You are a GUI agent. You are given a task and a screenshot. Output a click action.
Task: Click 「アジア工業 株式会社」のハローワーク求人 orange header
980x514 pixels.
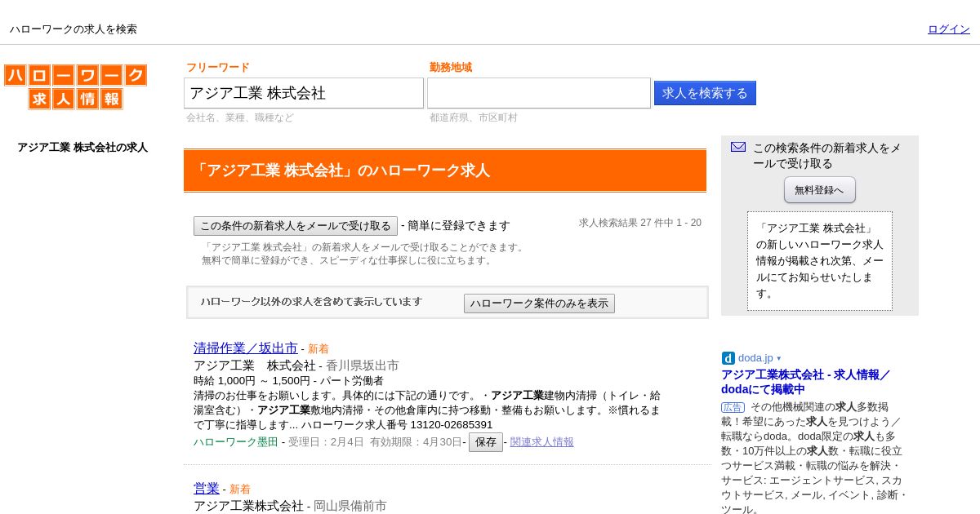tap(445, 171)
